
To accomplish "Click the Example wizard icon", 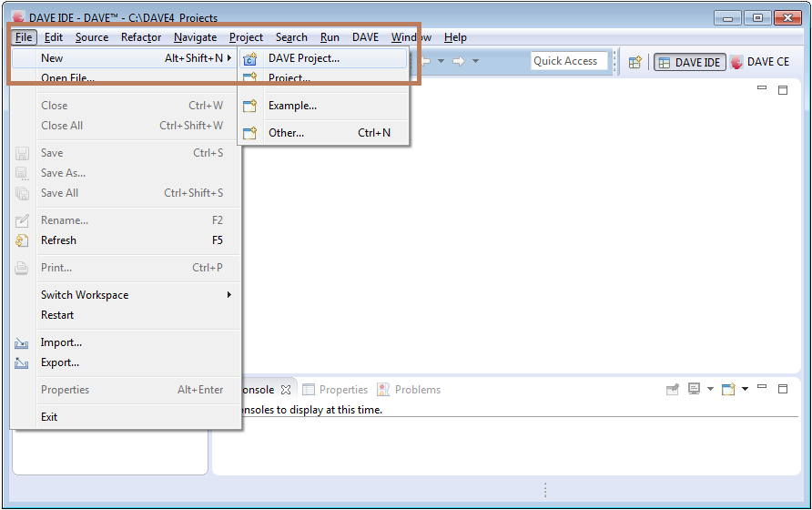I will (250, 107).
